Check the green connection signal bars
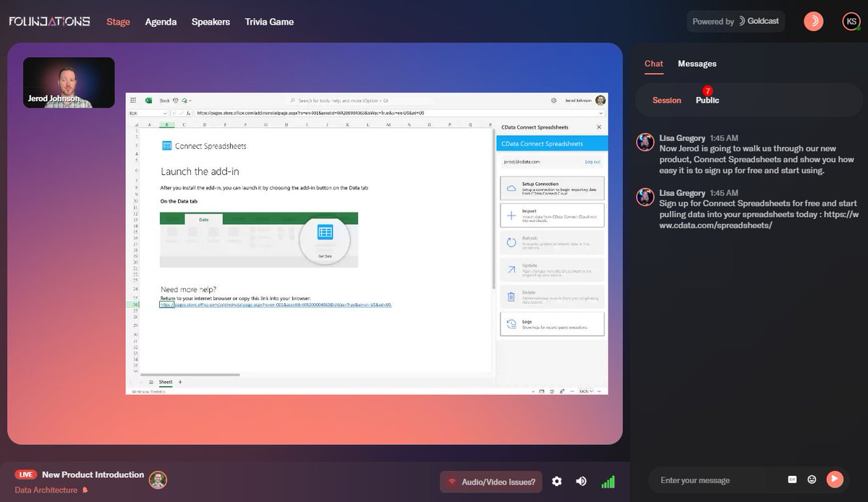The height and width of the screenshot is (502, 868). [608, 482]
